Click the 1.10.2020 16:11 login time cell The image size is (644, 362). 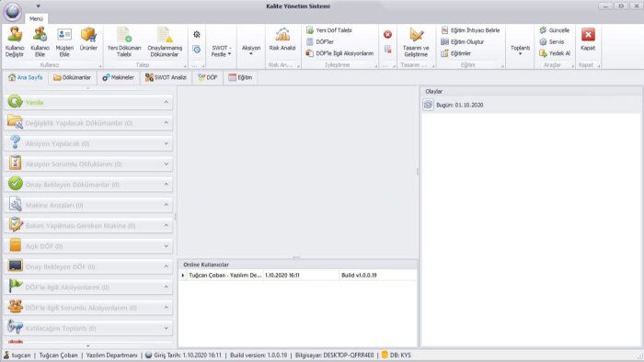click(x=301, y=275)
